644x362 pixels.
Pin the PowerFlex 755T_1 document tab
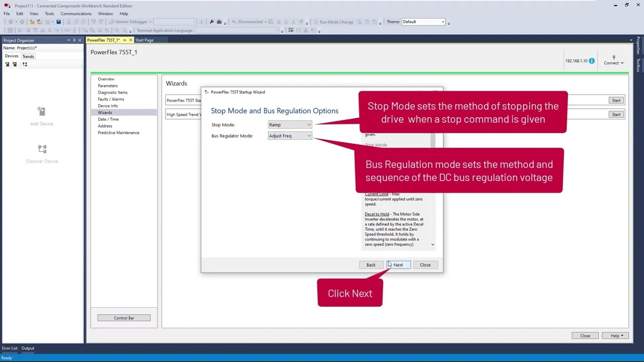point(124,40)
